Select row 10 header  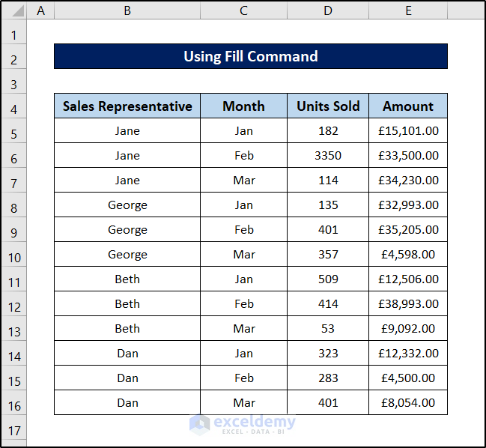(14, 258)
